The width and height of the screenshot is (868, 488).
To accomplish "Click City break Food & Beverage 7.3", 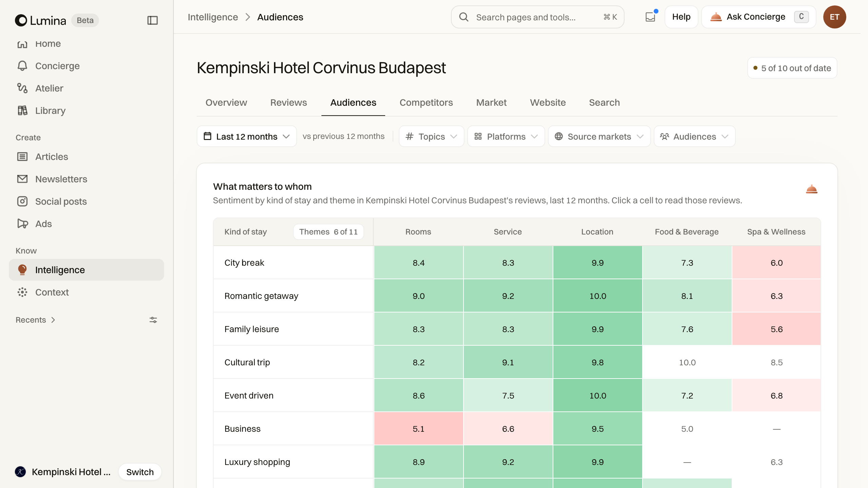I will coord(687,263).
